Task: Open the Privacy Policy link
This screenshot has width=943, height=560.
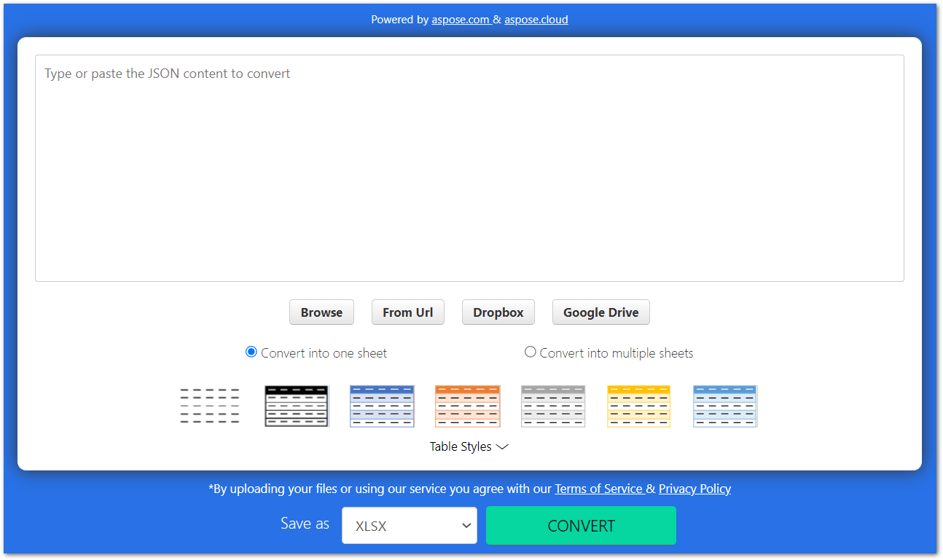Action: pyautogui.click(x=694, y=489)
